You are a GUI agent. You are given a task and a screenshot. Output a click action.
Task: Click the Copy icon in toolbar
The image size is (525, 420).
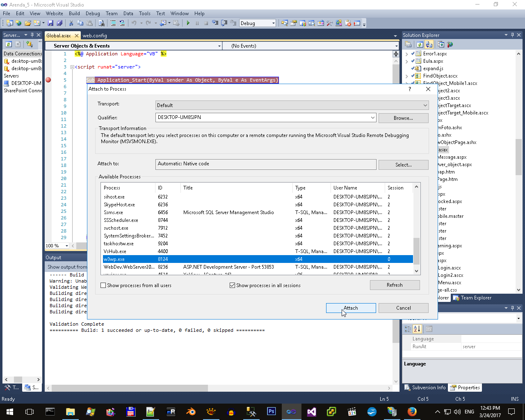point(80,23)
